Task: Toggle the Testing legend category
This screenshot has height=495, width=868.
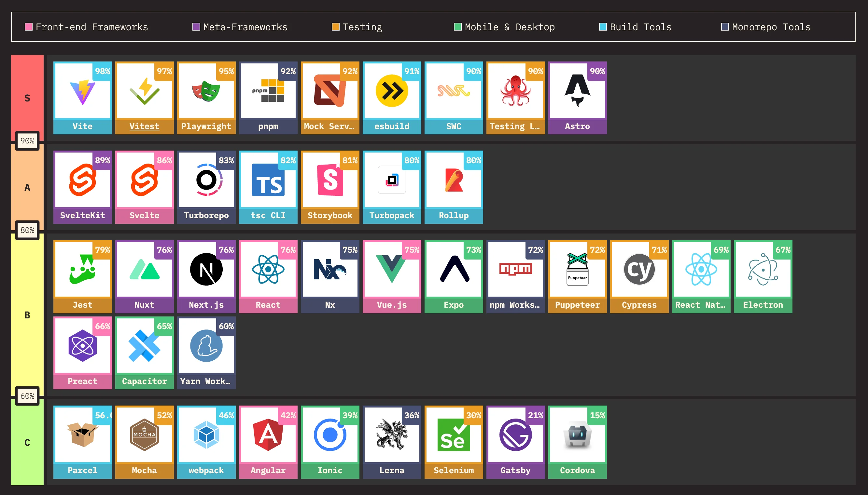Action: 362,27
